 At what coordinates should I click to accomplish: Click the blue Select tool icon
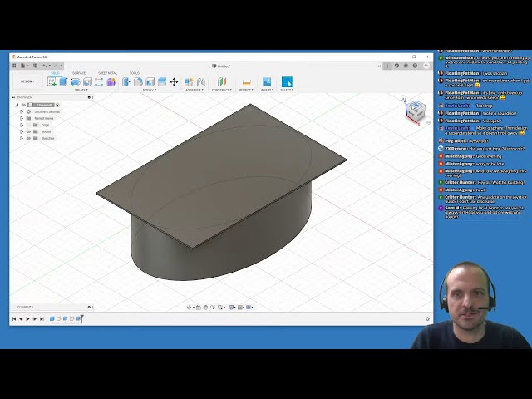point(287,81)
